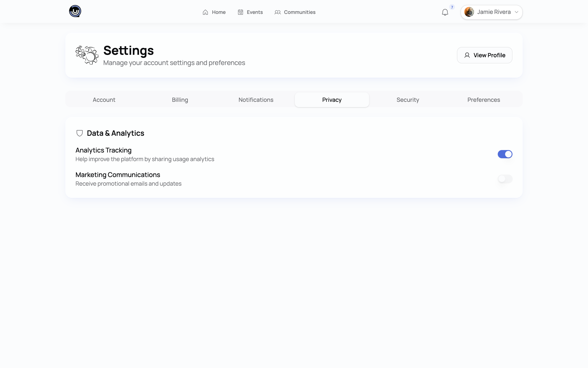Open Communities in the top navigation

(x=295, y=12)
